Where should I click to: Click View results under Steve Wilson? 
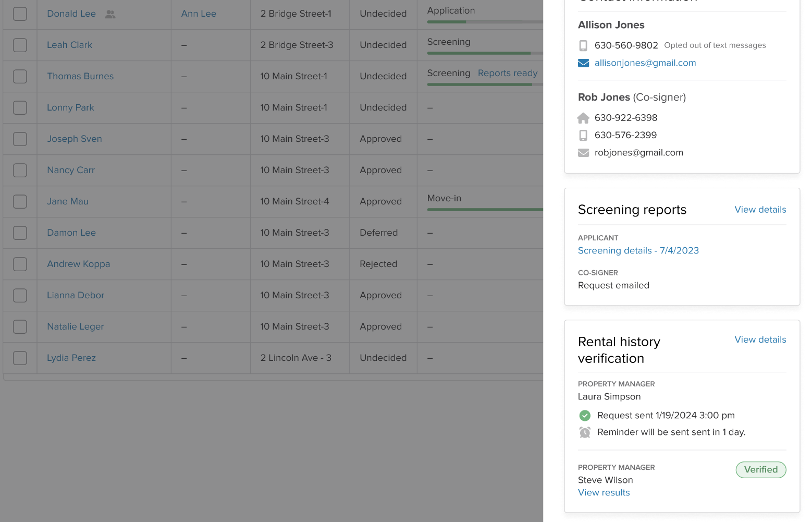tap(604, 492)
